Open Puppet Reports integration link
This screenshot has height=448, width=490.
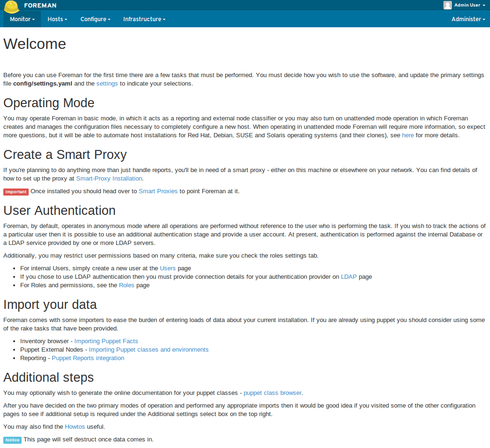point(88,358)
